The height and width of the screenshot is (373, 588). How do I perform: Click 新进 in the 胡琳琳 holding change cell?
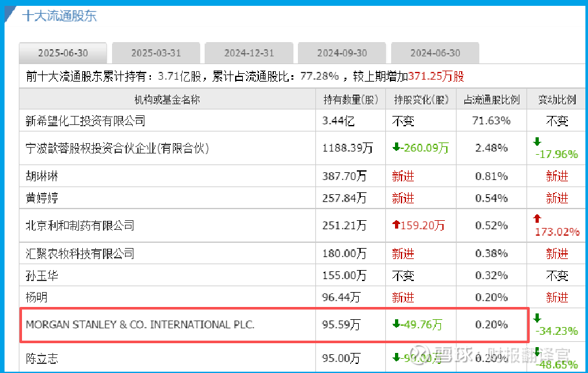click(403, 176)
